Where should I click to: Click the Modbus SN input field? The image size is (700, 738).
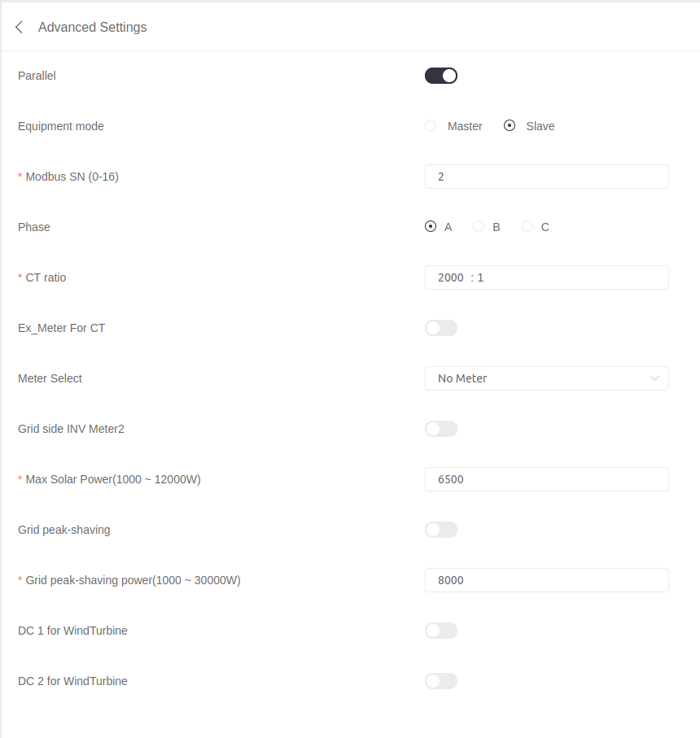point(546,177)
